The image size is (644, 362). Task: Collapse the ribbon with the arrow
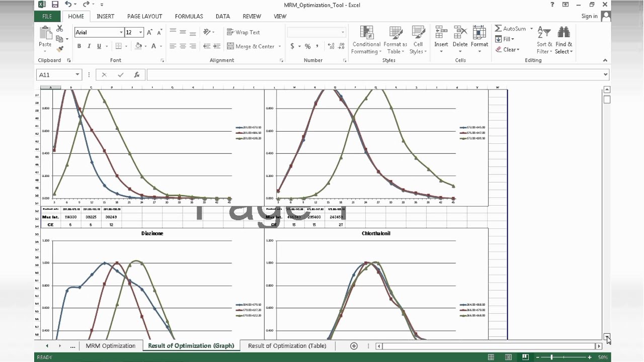(605, 60)
